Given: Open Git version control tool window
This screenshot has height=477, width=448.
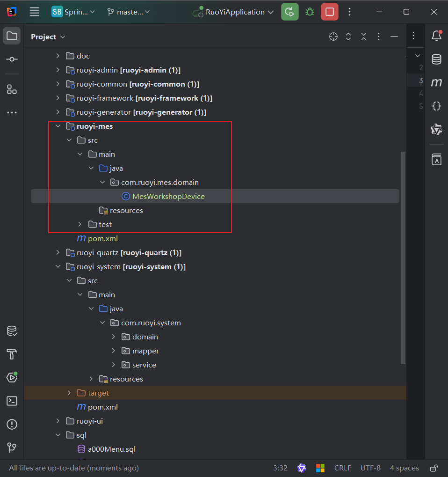Looking at the screenshot, I should point(12,448).
